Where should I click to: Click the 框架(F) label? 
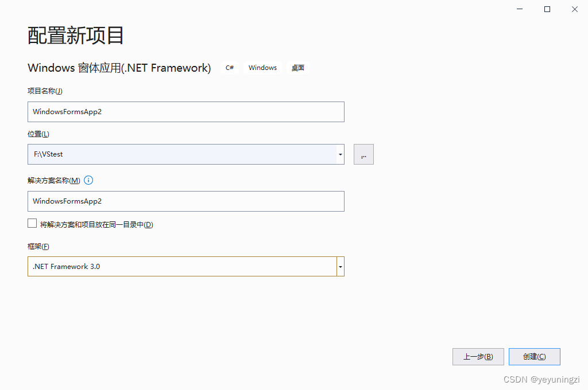point(38,247)
